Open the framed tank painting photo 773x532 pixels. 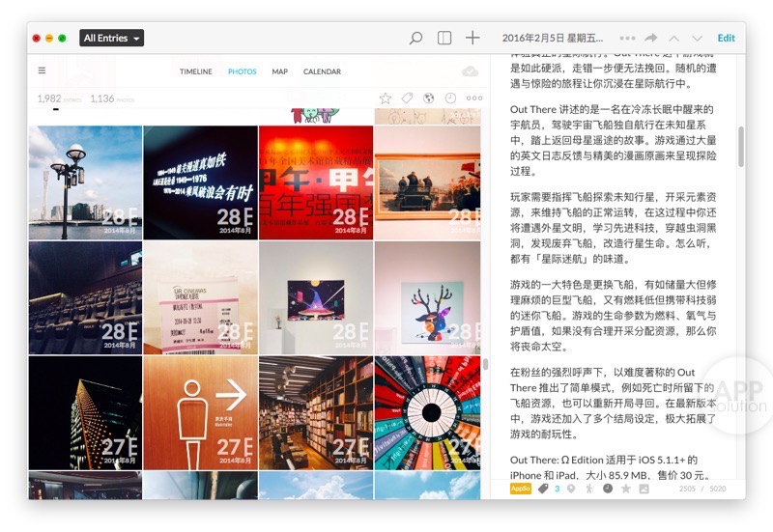coord(427,182)
